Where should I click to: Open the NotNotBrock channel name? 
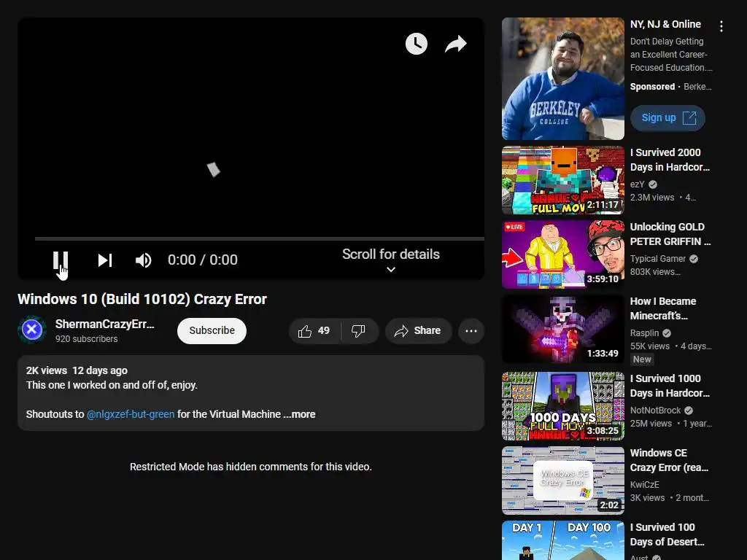tap(656, 410)
